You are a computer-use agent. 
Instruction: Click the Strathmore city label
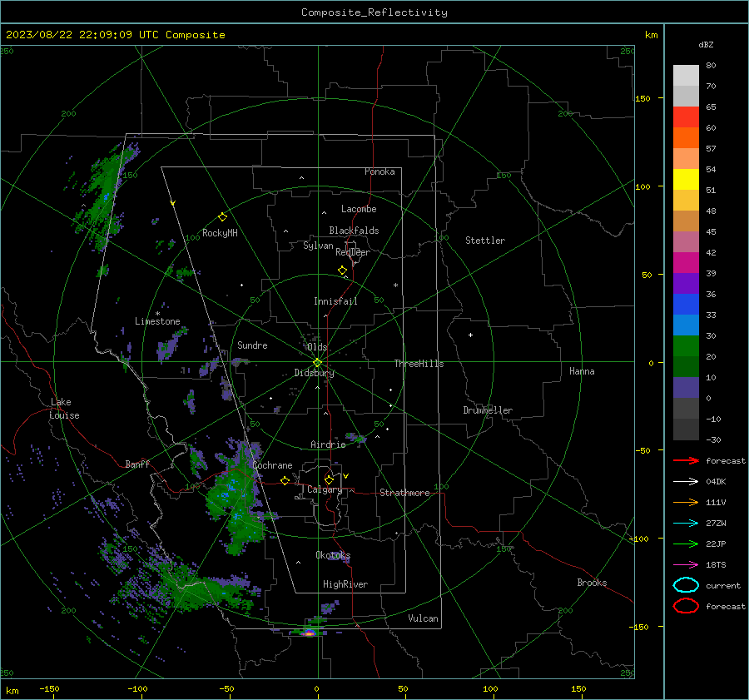pyautogui.click(x=404, y=493)
